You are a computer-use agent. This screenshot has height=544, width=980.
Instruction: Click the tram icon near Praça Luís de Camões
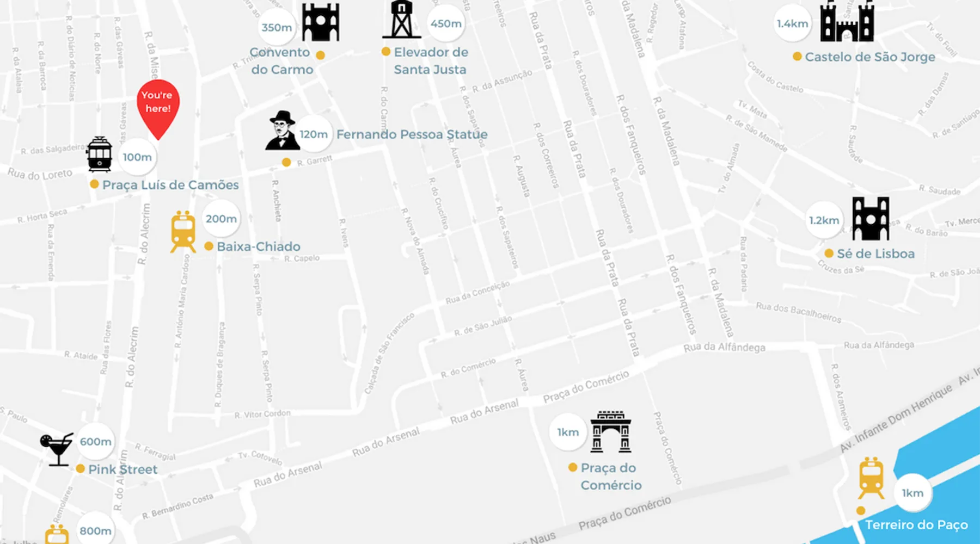pyautogui.click(x=99, y=154)
